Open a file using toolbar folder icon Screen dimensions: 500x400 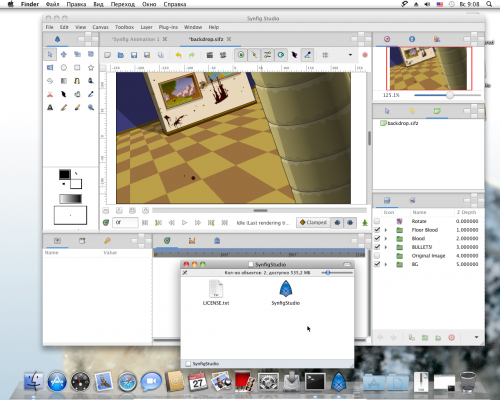pos(121,55)
